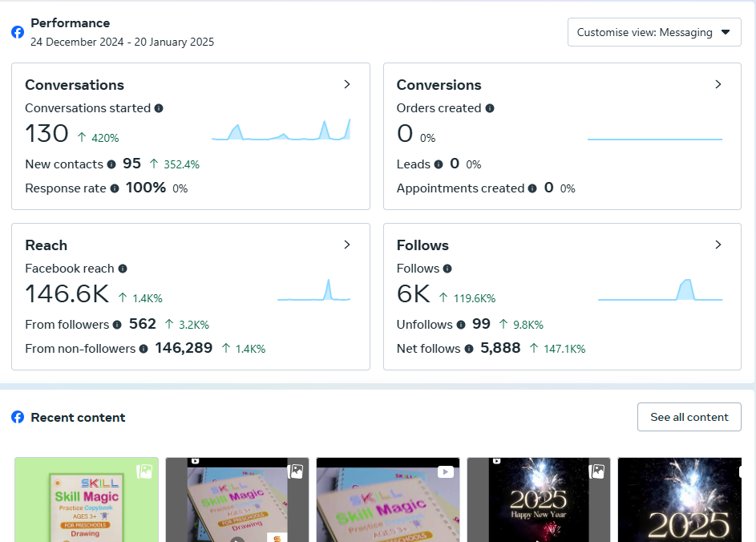Click info icon next to From followers
Screen dimensions: 756x542
[x=117, y=325]
